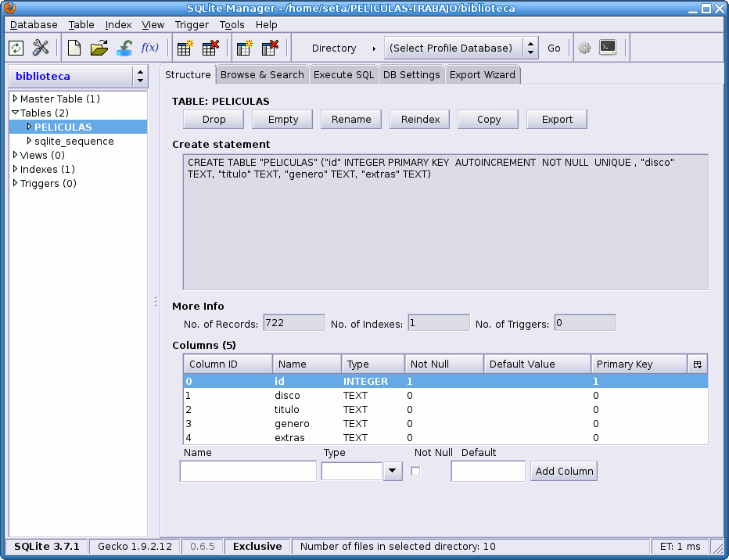Open the tools wrench-and-screwdriver icon

(x=41, y=48)
